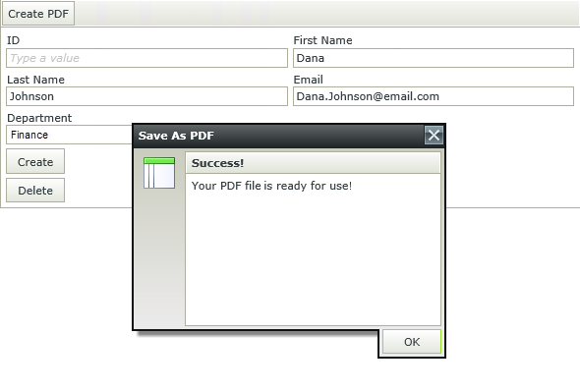Close the Save As PDF dialog

pos(434,136)
